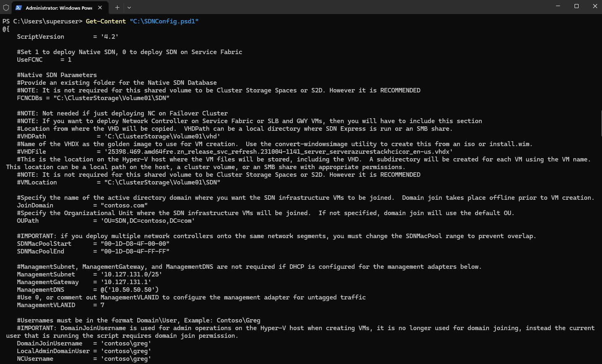Click the ManagementSubnet '10.127.131.0/25' value

(131, 274)
